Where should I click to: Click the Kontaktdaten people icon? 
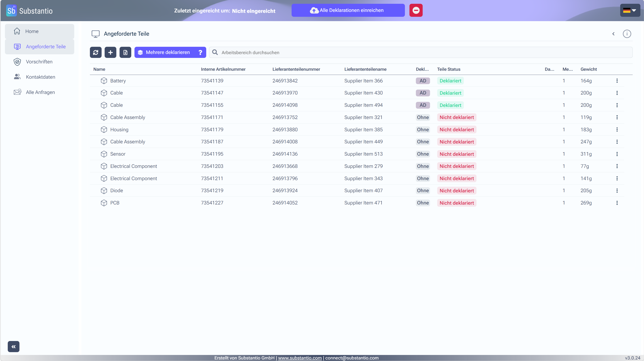click(x=17, y=77)
